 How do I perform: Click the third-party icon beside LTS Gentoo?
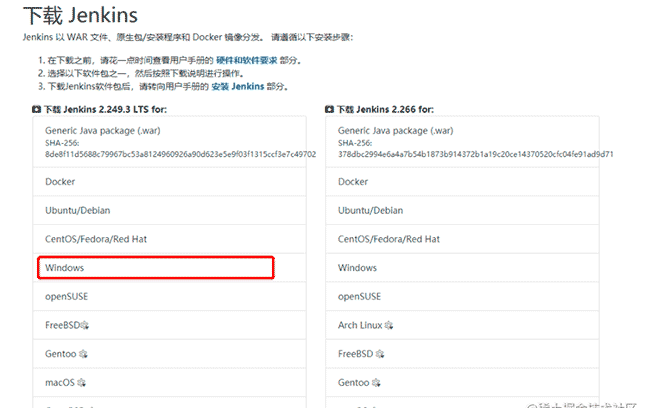tap(83, 354)
